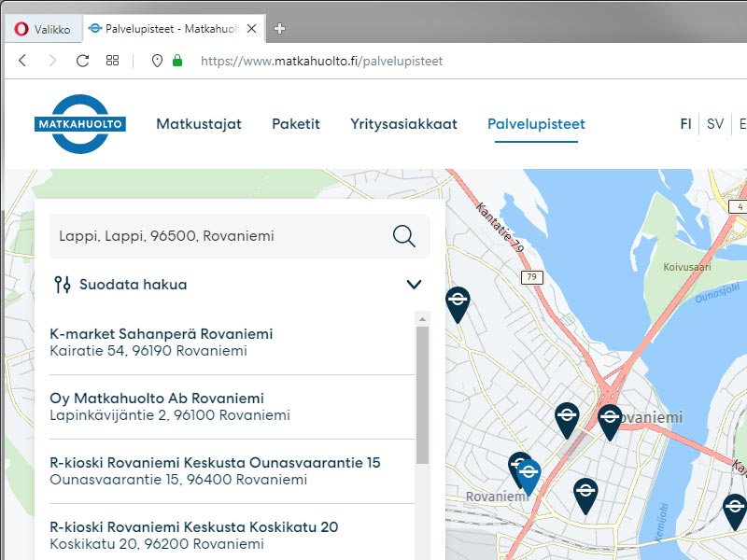
Task: Click address text Kairatie 54, 96190 Rovaniemi
Action: (x=148, y=351)
